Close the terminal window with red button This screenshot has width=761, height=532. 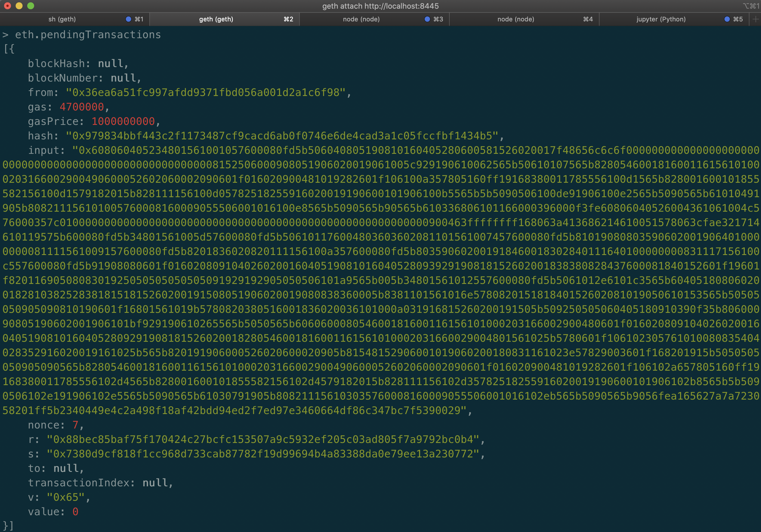[8, 5]
